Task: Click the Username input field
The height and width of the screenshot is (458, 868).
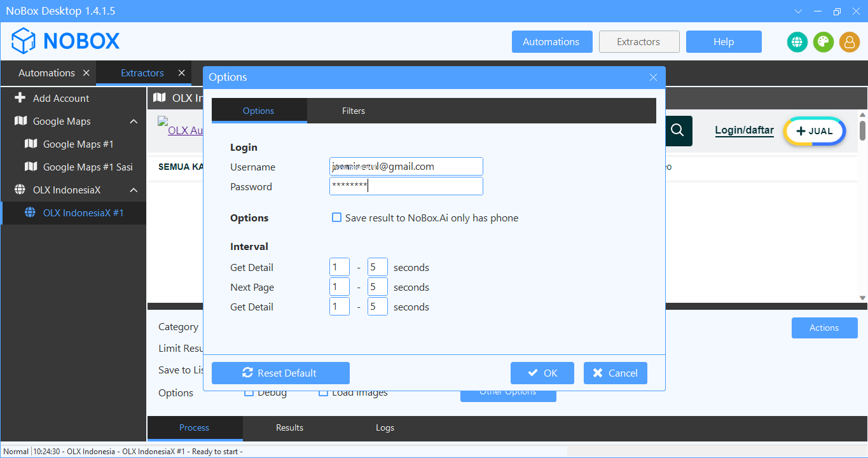Action: [406, 167]
